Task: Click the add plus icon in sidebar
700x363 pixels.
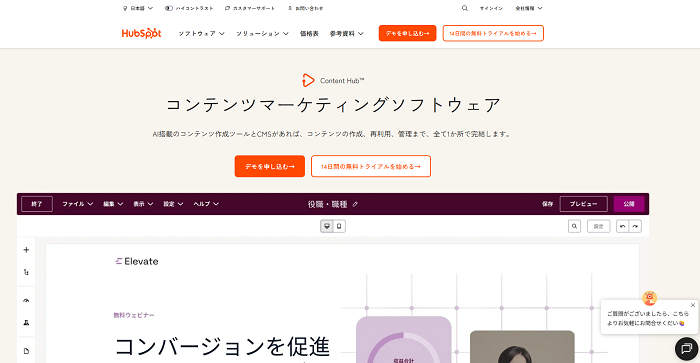Action: 26,250
